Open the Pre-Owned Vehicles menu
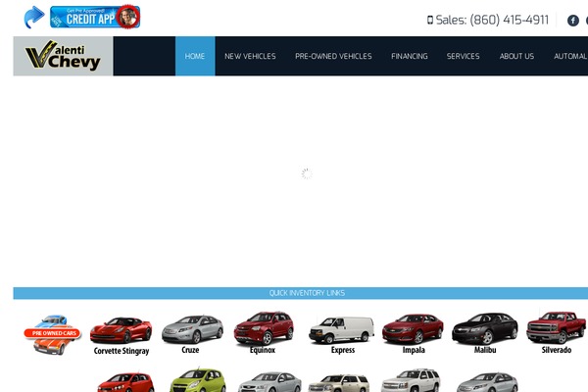 pyautogui.click(x=333, y=56)
